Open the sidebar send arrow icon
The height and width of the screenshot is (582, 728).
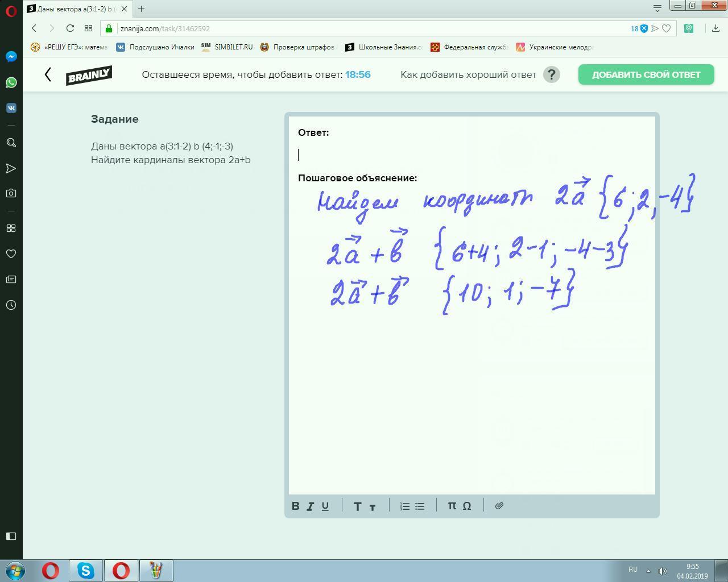click(11, 168)
